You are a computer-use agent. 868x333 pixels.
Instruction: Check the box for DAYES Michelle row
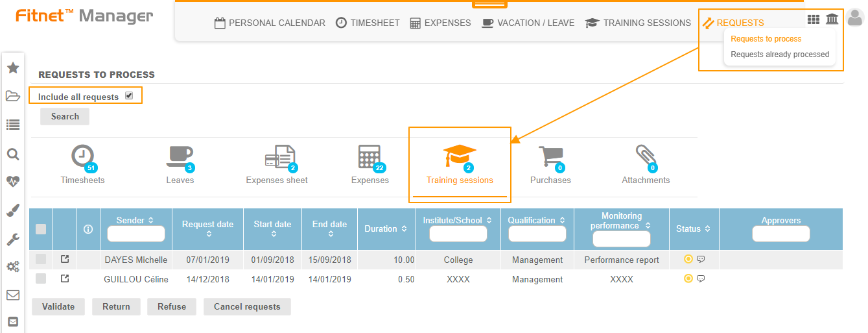pos(41,260)
